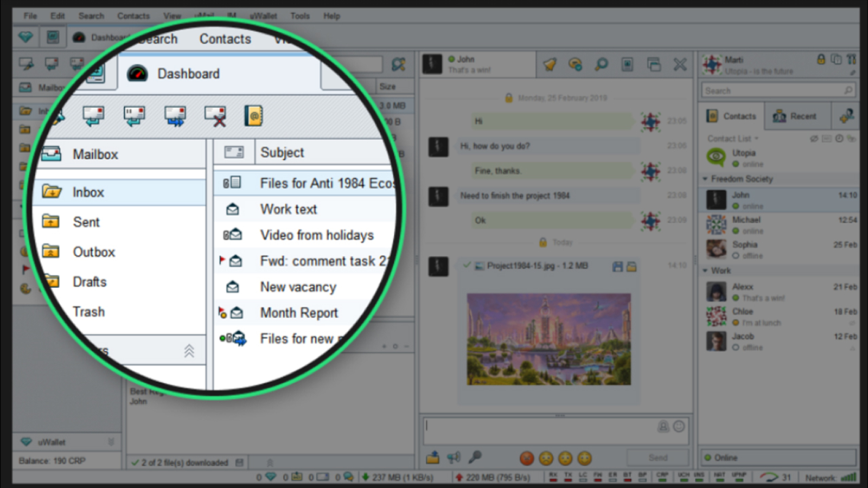The height and width of the screenshot is (488, 868).
Task: Click the mail search icon left of John's chat header
Action: tap(399, 65)
